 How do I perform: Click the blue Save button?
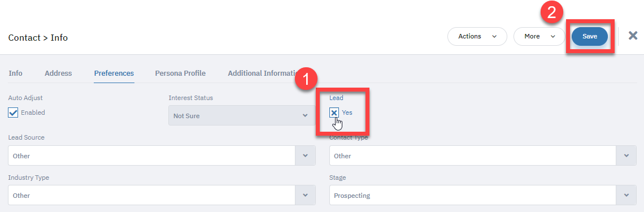click(x=590, y=37)
